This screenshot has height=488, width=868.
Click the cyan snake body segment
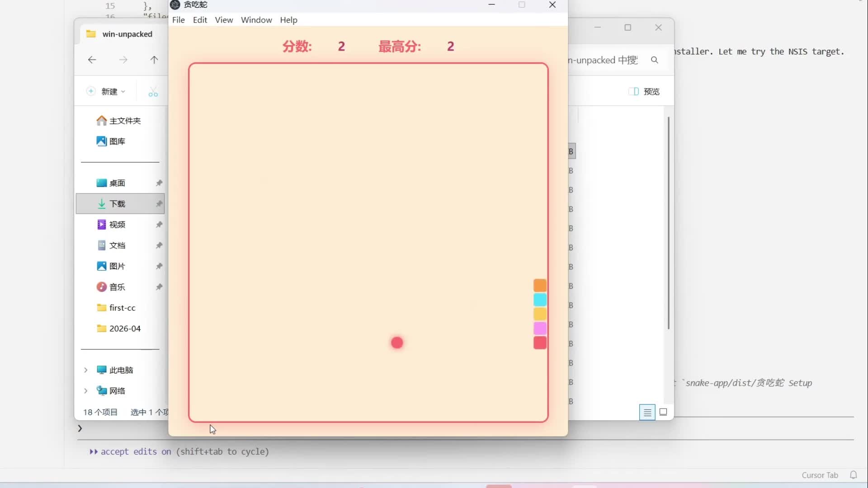click(540, 300)
